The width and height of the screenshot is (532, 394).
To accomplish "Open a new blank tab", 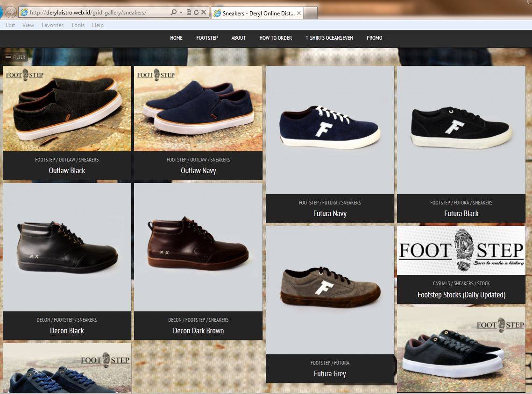I will coord(311,13).
